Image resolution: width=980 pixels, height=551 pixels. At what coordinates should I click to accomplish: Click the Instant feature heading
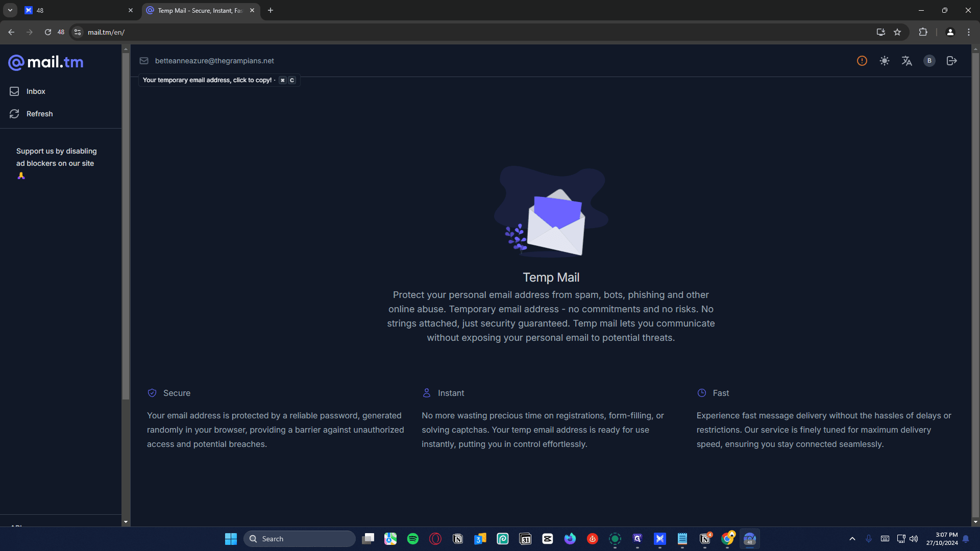point(451,393)
